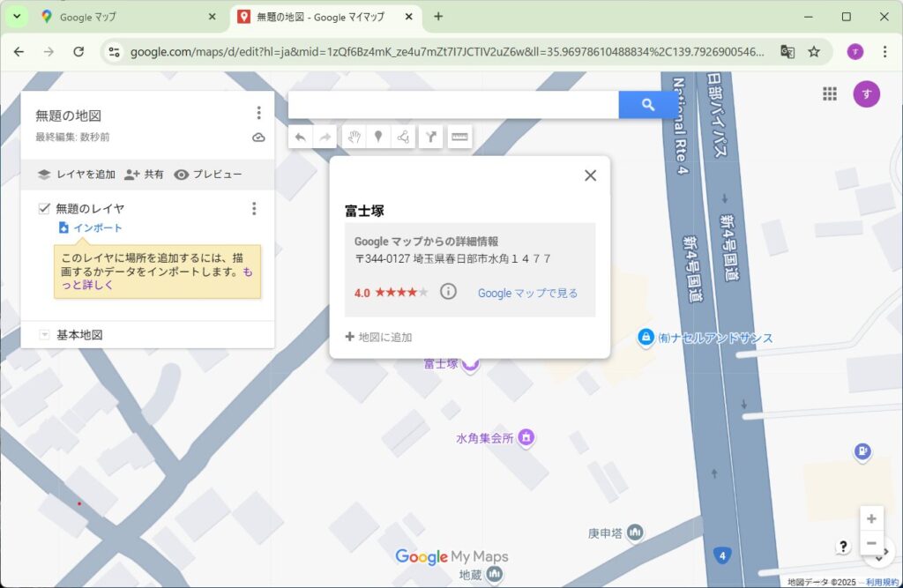Click the 水角集会所 place marker
Image resolution: width=903 pixels, height=588 pixels.
(x=526, y=437)
